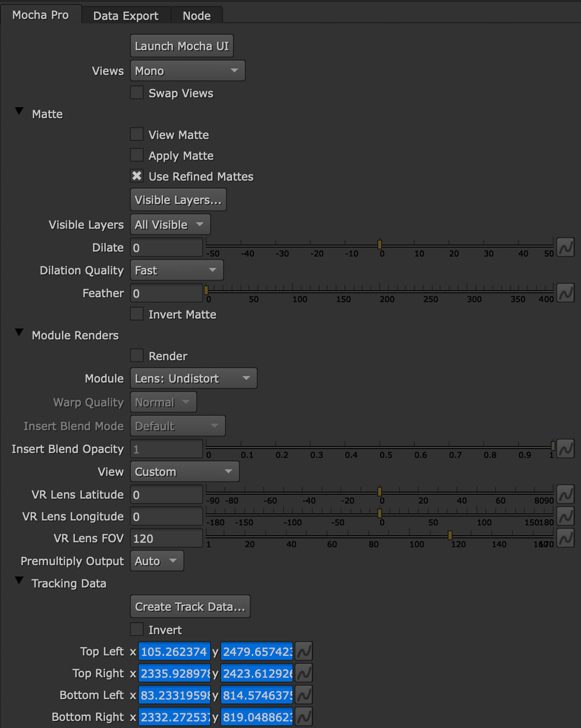The width and height of the screenshot is (581, 728).
Task: Open the Dilation Quality dropdown
Action: click(177, 270)
